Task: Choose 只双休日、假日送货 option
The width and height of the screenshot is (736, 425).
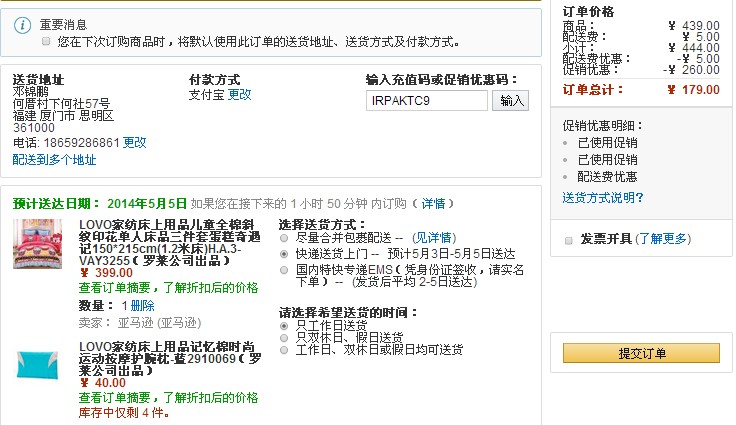Action: [x=286, y=337]
